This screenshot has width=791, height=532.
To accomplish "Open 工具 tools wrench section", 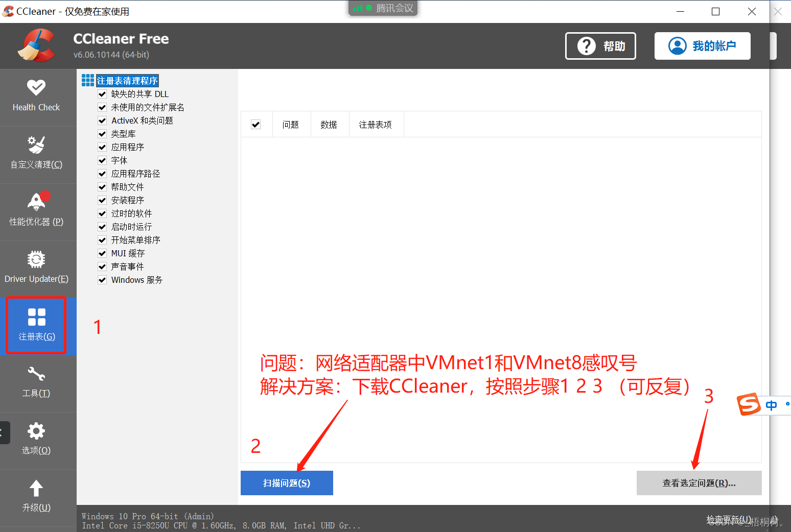I will 36,383.
